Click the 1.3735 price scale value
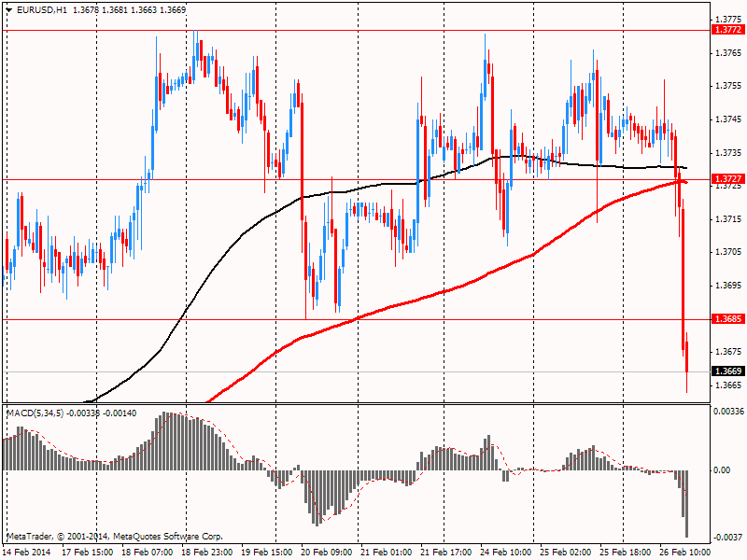The image size is (747, 560). 728,153
